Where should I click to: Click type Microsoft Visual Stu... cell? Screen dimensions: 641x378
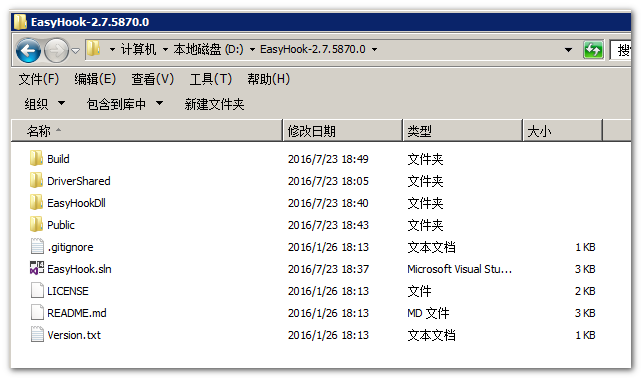459,269
